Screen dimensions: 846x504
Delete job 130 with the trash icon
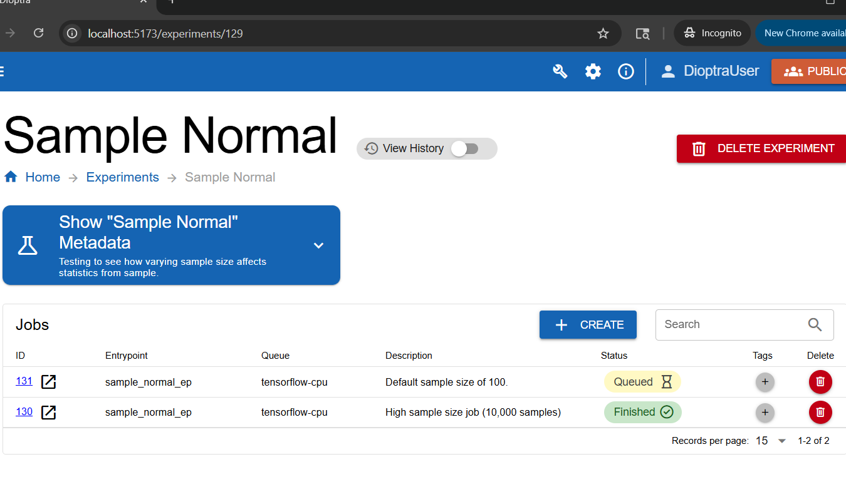pyautogui.click(x=820, y=412)
